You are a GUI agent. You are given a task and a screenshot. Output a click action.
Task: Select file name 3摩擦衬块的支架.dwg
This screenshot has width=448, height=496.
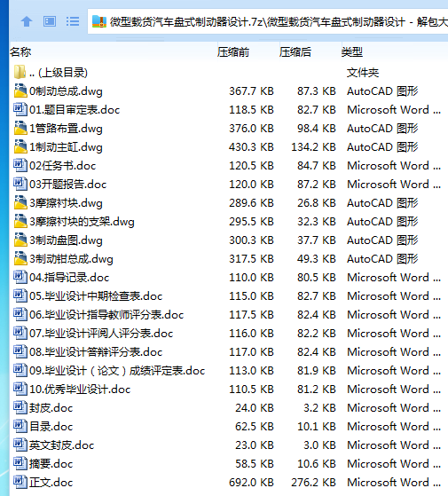tap(82, 222)
